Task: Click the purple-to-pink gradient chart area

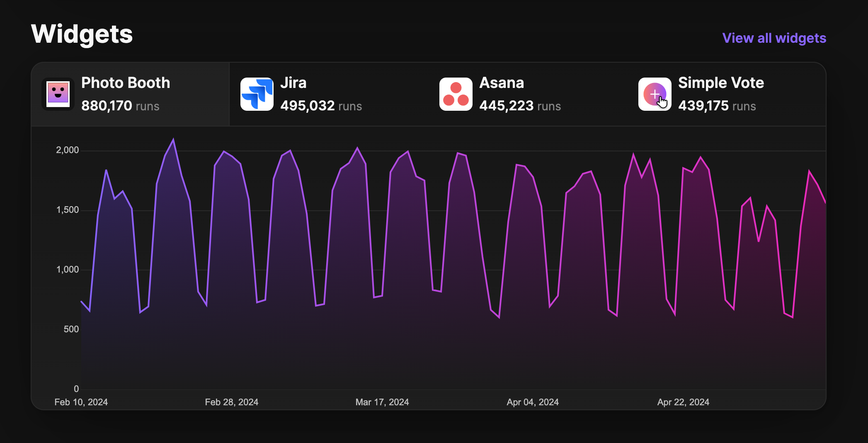Action: (x=415, y=290)
